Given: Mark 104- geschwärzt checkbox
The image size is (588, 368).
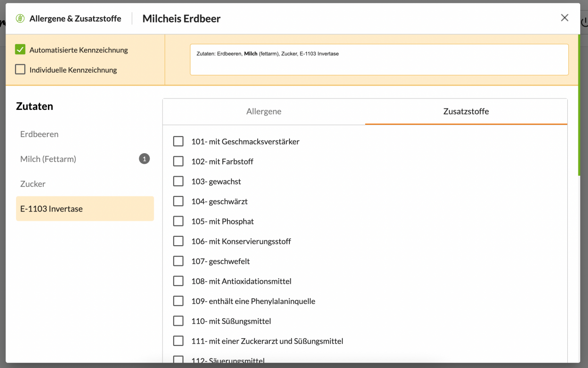Looking at the screenshot, I should coord(178,201).
